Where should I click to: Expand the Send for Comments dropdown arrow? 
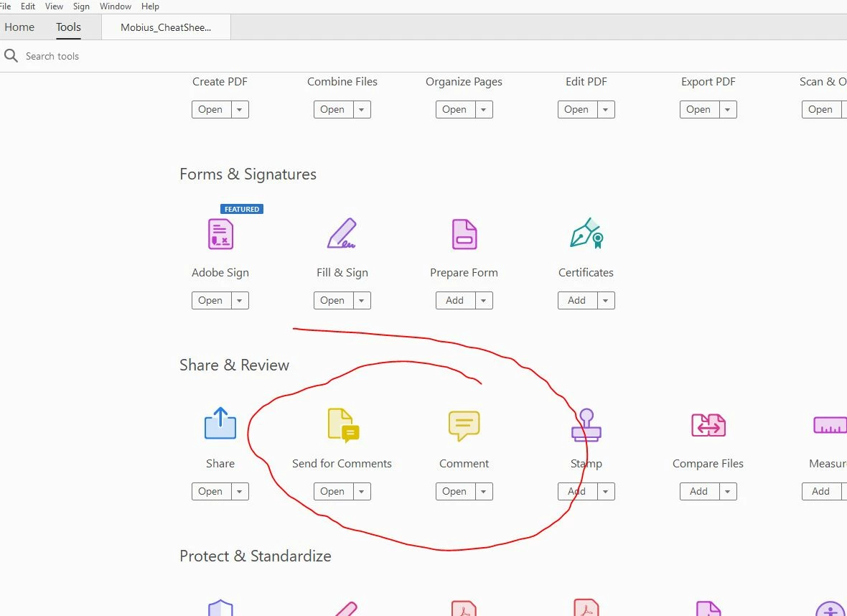(x=362, y=491)
